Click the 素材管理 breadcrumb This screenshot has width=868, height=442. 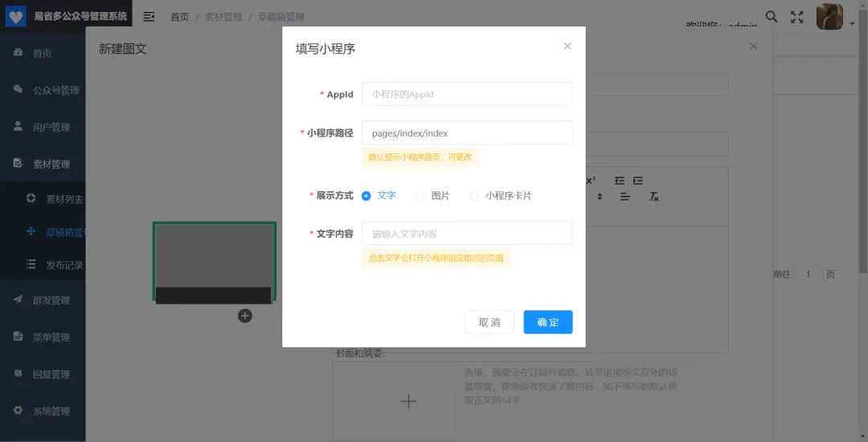[x=223, y=17]
